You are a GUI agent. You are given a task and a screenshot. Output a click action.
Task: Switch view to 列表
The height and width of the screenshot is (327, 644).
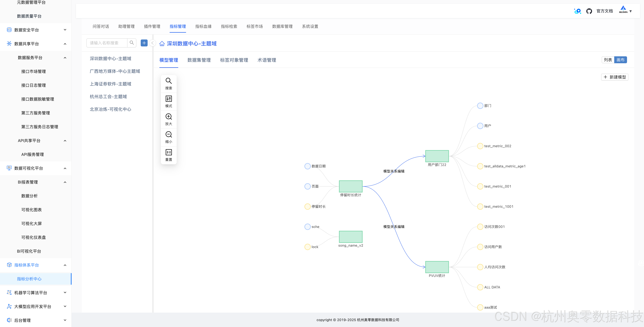608,60
